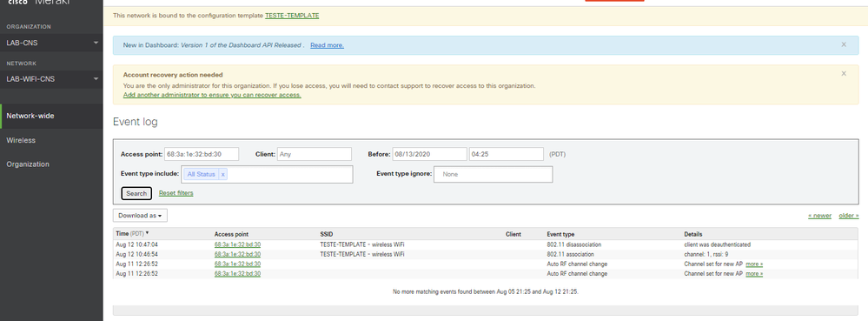868x321 pixels.
Task: Remove the All Status event filter tag
Action: coord(222,174)
